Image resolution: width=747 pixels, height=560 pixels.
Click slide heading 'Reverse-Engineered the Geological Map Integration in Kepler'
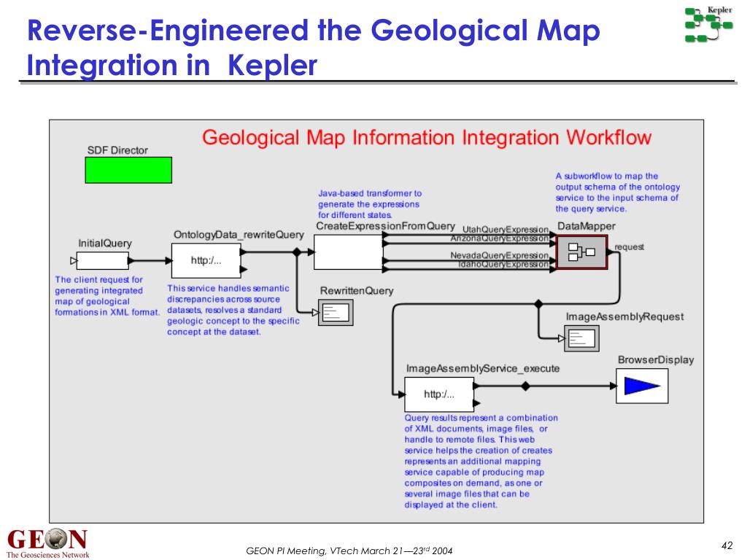[x=314, y=47]
